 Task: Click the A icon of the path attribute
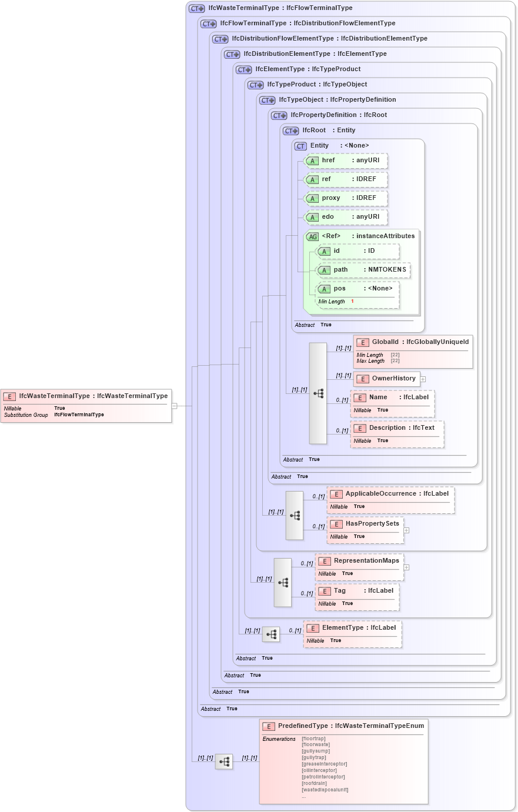click(324, 270)
